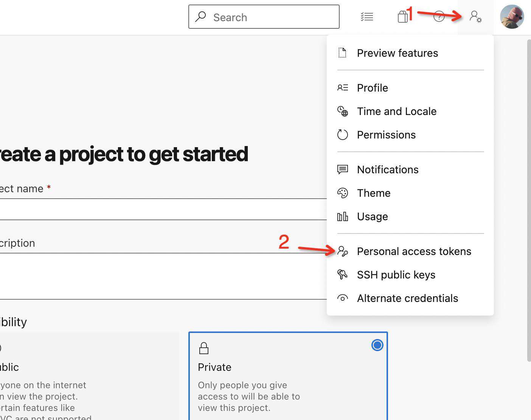531x420 pixels.
Task: Click the Personal access tokens key icon
Action: 343,251
